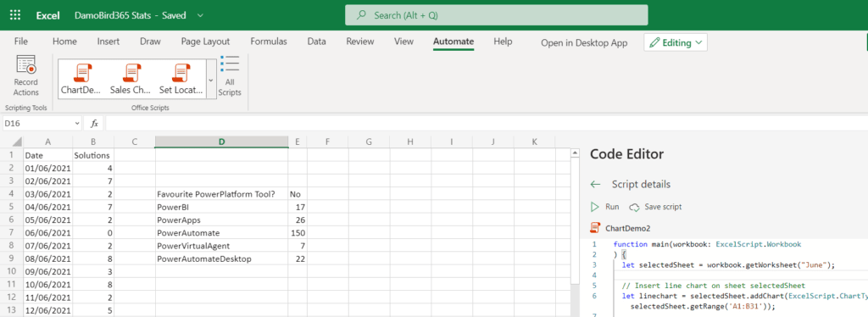Image resolution: width=868 pixels, height=317 pixels.
Task: Open the Editing mode dropdown
Action: tap(676, 42)
